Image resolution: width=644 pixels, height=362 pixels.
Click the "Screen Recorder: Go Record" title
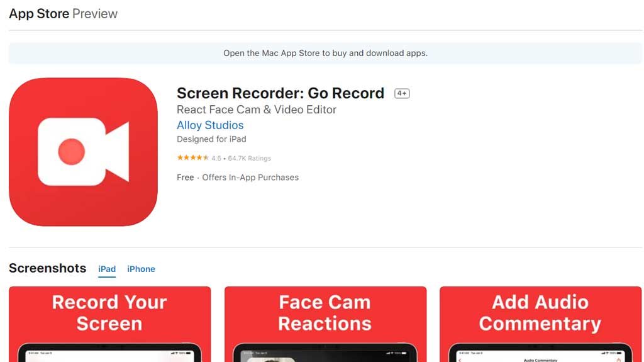click(x=280, y=93)
